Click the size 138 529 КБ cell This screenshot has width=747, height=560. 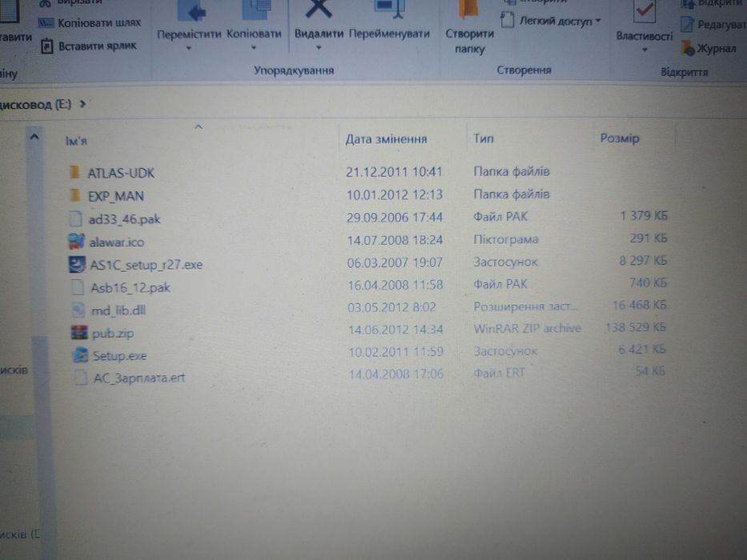pyautogui.click(x=636, y=327)
